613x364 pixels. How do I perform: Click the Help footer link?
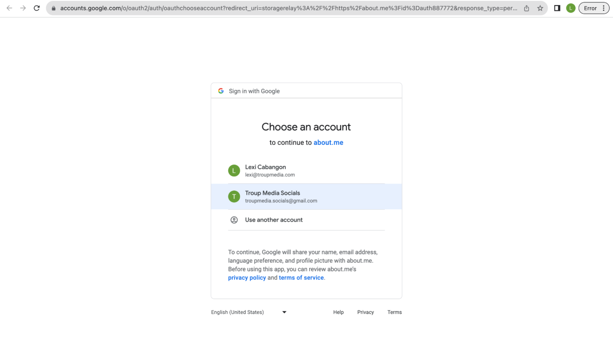[338, 312]
